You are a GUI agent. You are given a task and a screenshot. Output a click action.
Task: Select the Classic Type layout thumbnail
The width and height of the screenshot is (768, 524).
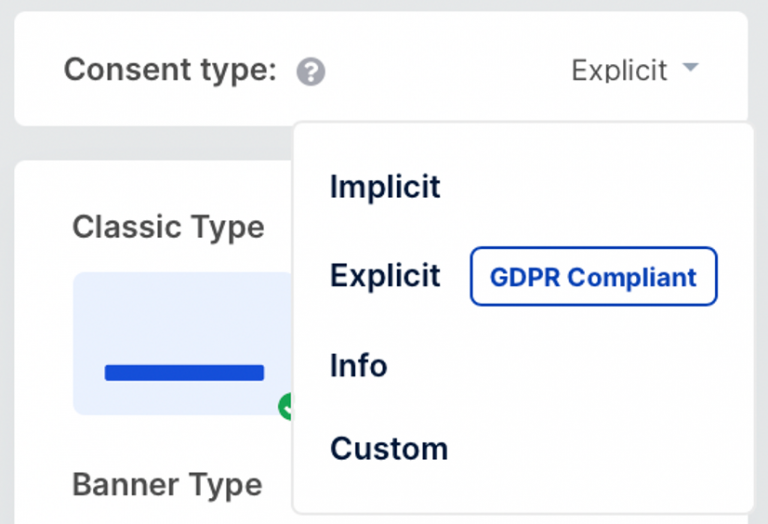tap(183, 343)
